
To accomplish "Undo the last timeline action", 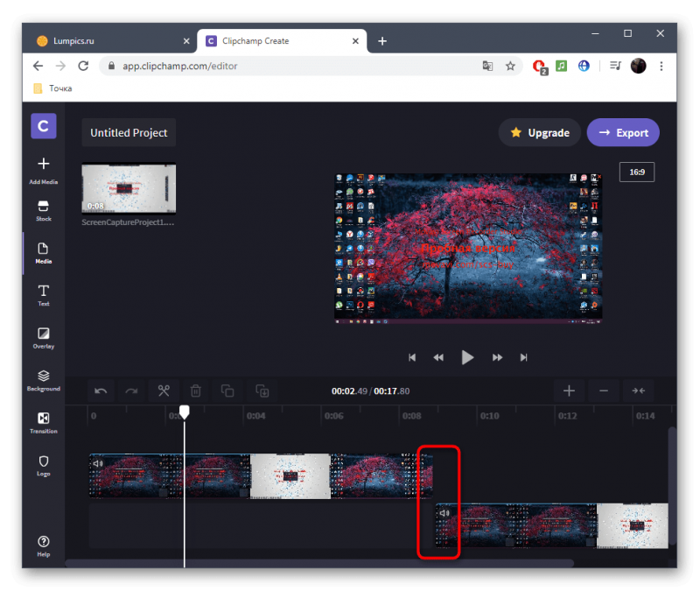I will coord(101,391).
